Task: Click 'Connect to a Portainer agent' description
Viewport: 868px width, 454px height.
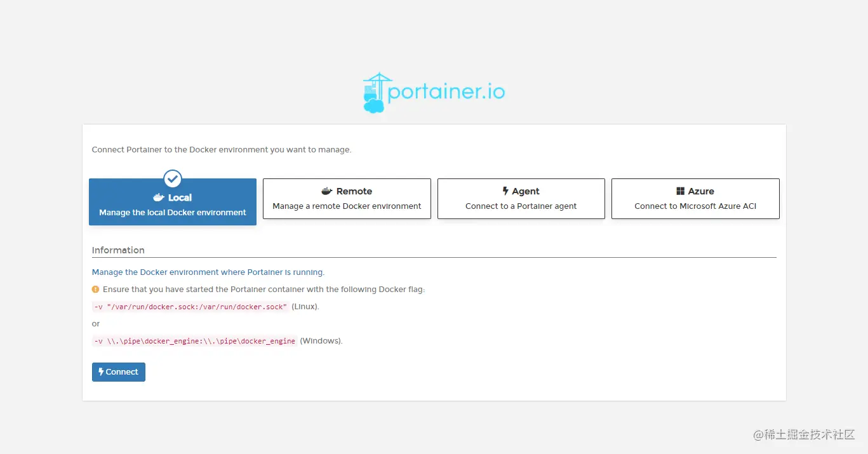Action: (521, 206)
